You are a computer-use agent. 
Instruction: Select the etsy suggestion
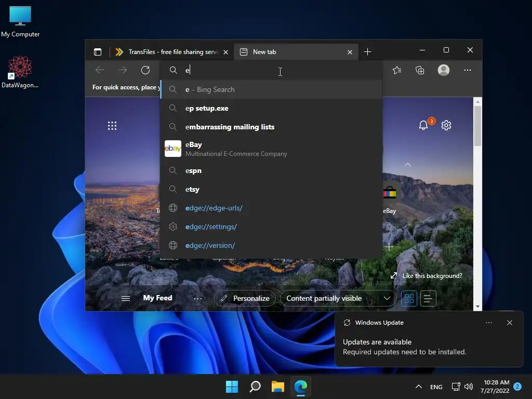(x=271, y=189)
